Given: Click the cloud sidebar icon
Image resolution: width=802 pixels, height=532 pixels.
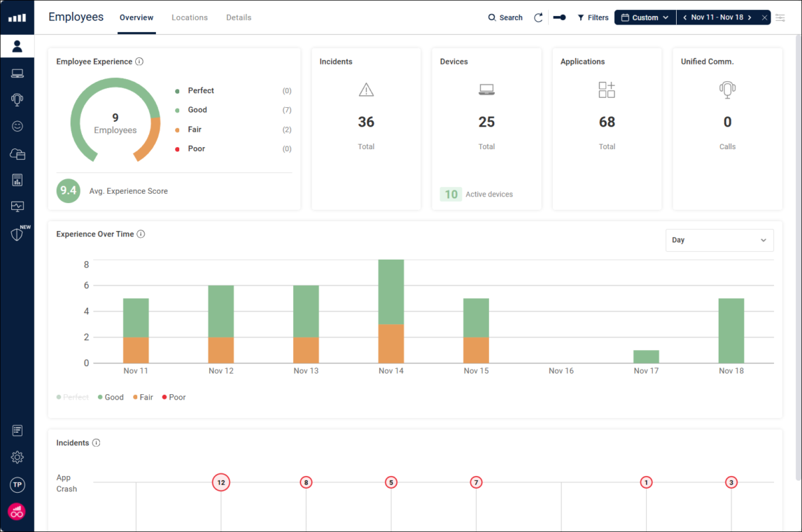Looking at the screenshot, I should click(x=17, y=153).
